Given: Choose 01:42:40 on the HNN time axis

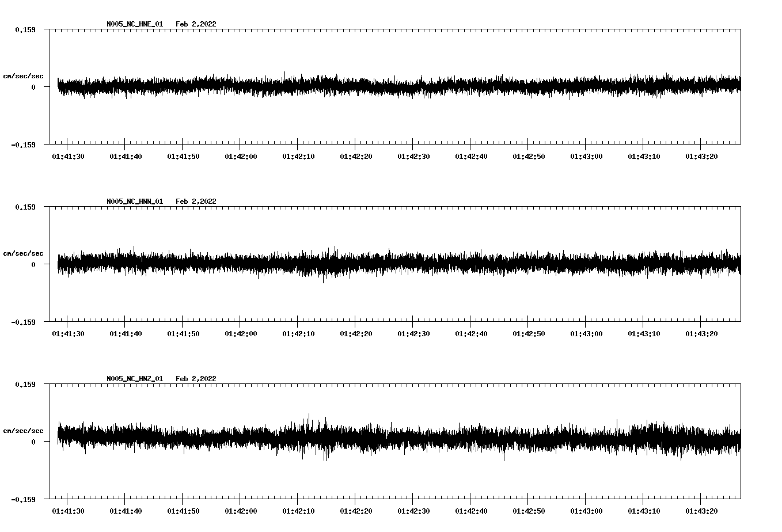Looking at the screenshot, I should [x=471, y=334].
